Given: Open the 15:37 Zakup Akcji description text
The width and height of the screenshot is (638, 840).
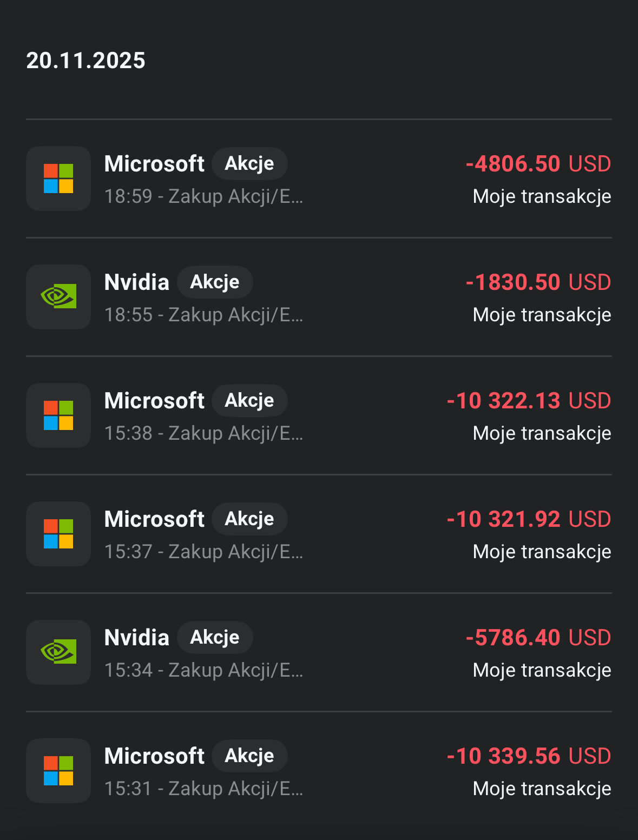Looking at the screenshot, I should point(203,552).
